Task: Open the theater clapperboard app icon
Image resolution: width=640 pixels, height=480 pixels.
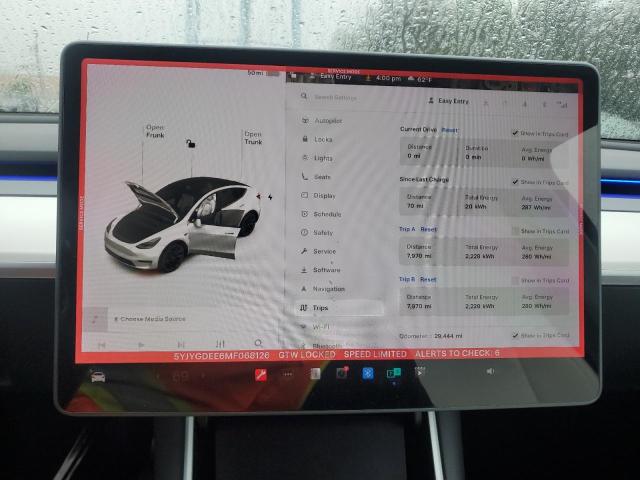Action: 420,372
